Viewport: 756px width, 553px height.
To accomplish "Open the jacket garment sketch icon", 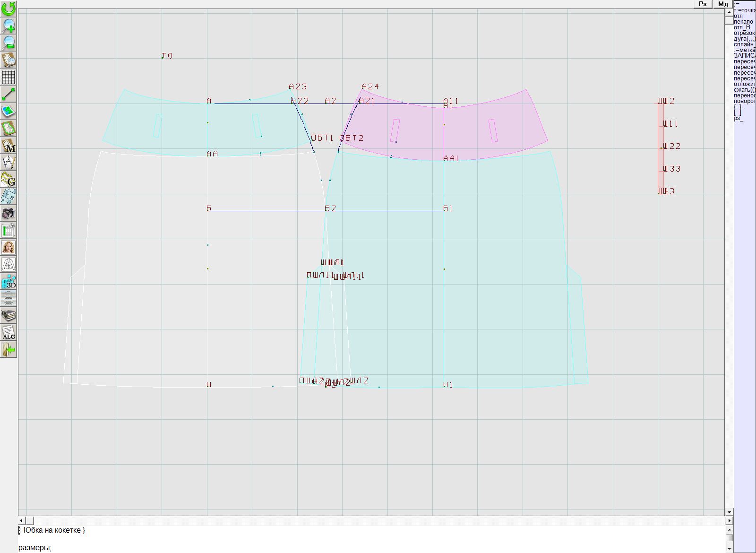I will [9, 264].
